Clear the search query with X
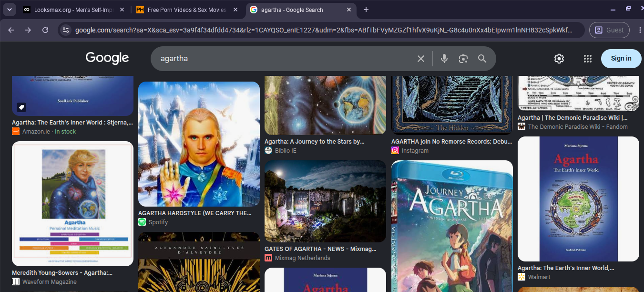The image size is (644, 292). click(x=421, y=59)
